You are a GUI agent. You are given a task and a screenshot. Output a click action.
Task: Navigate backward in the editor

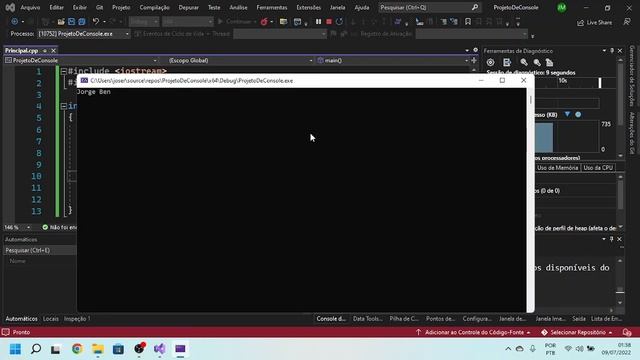click(x=15, y=21)
